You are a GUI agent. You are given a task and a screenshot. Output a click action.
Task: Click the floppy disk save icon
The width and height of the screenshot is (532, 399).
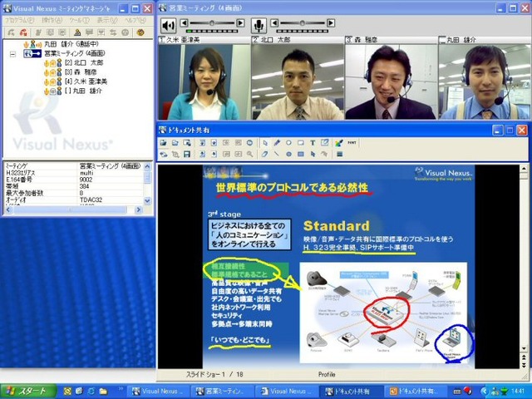(186, 155)
